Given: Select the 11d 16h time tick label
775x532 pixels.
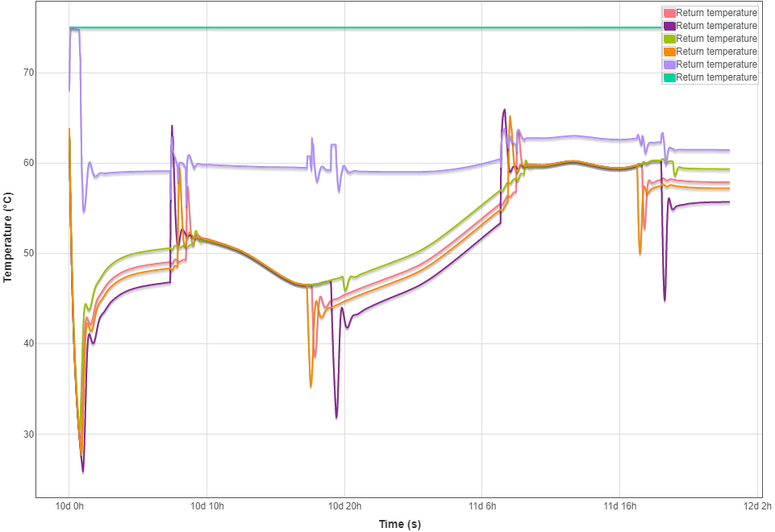Looking at the screenshot, I should pyautogui.click(x=619, y=506).
